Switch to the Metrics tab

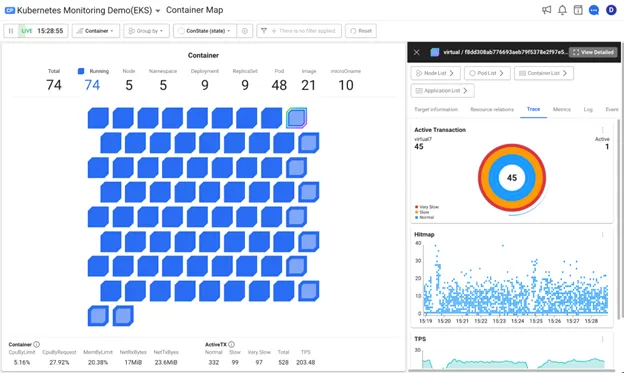(x=562, y=109)
